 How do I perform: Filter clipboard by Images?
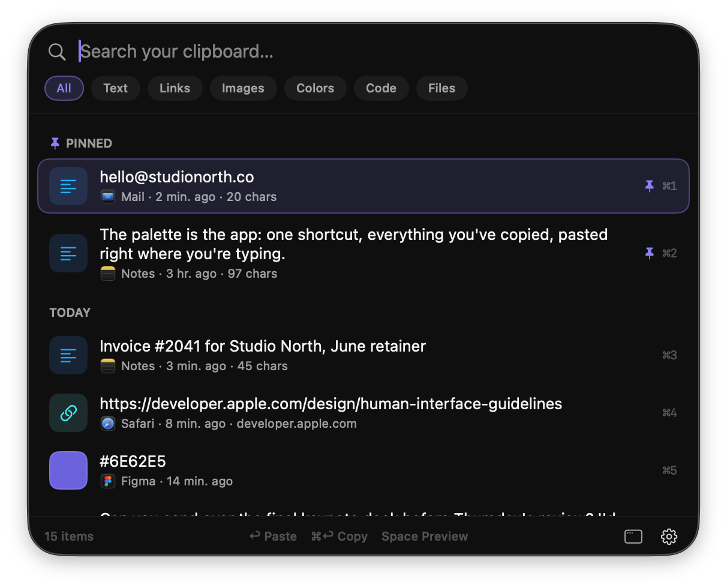click(243, 88)
